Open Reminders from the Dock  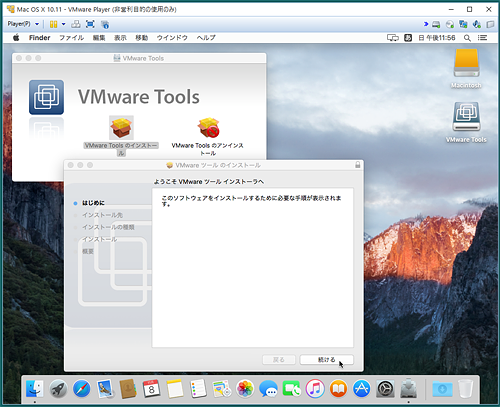(x=198, y=389)
